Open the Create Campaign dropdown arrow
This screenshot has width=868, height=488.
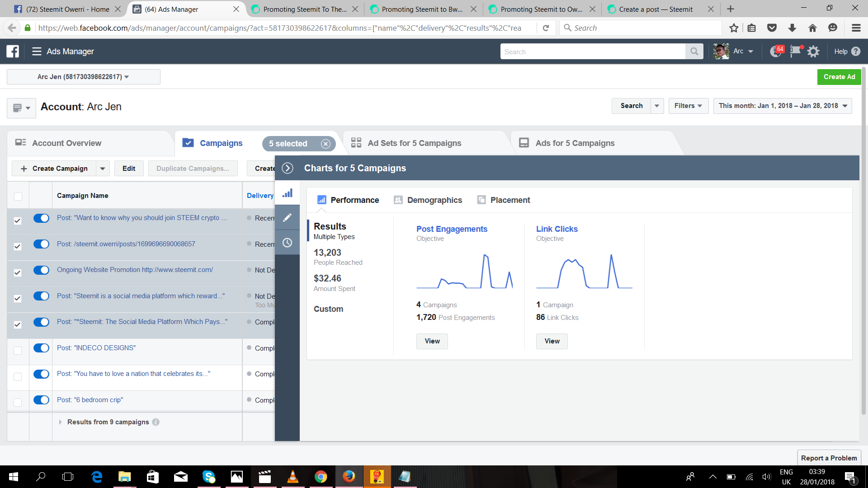click(103, 169)
